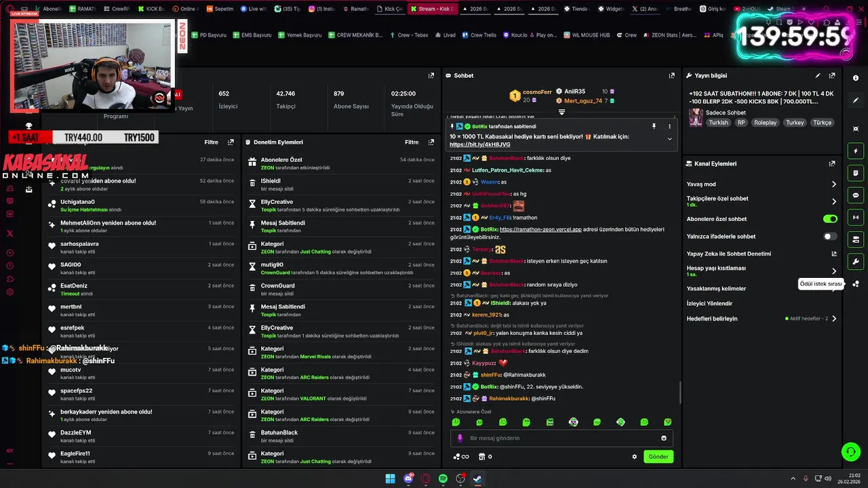Open Sadece Sohbet category thumbnail
868x488 pixels.
pos(696,118)
